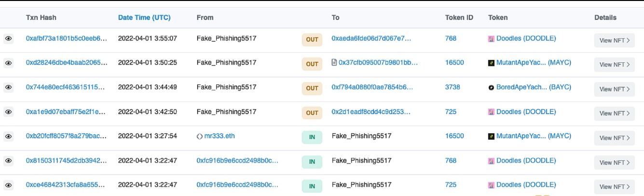Image resolution: width=644 pixels, height=196 pixels.
Task: Click the eye icon on the 0xa1e9d07ebaff75e2f1e row
Action: click(x=8, y=112)
